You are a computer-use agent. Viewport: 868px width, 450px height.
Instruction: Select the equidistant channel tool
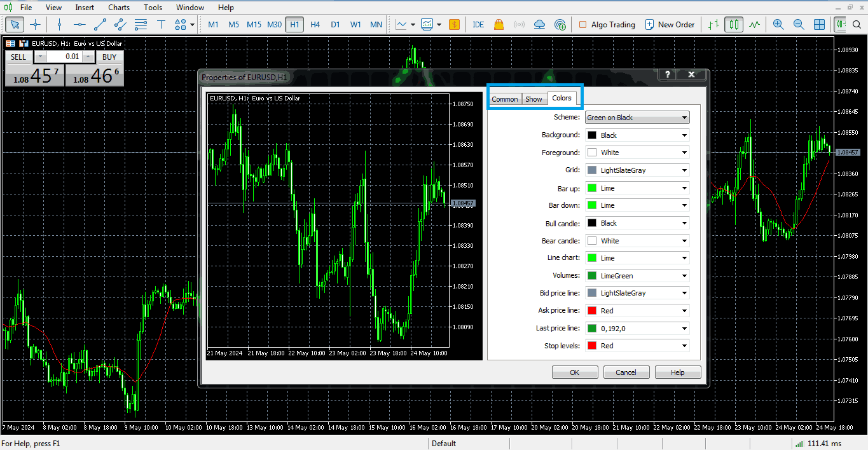(x=120, y=25)
